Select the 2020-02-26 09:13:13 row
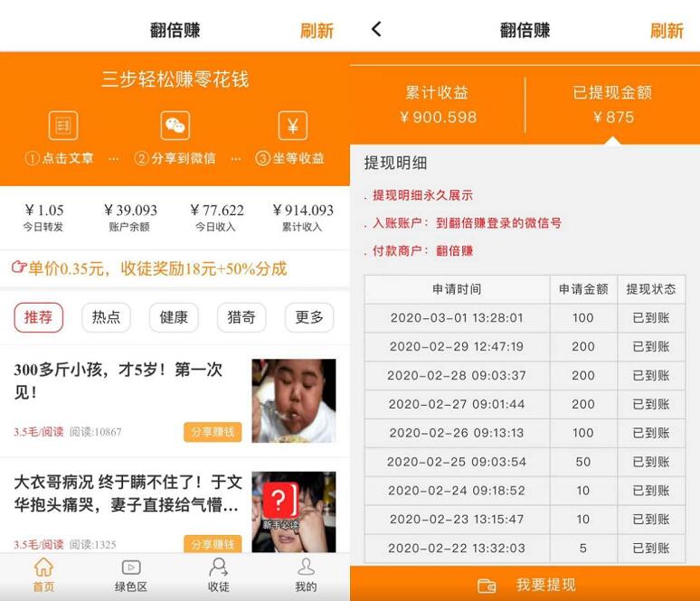Screen dimensions: 700x601 coord(525,433)
